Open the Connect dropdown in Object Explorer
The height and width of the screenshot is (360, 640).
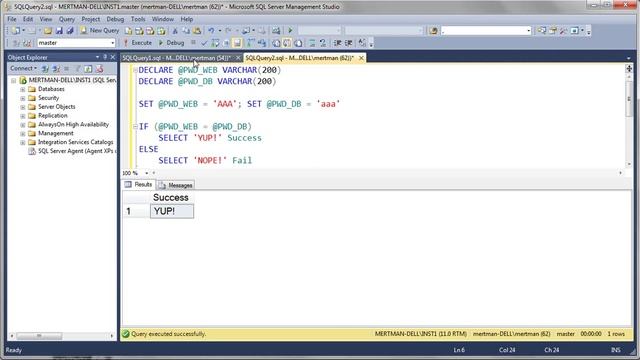(24, 69)
